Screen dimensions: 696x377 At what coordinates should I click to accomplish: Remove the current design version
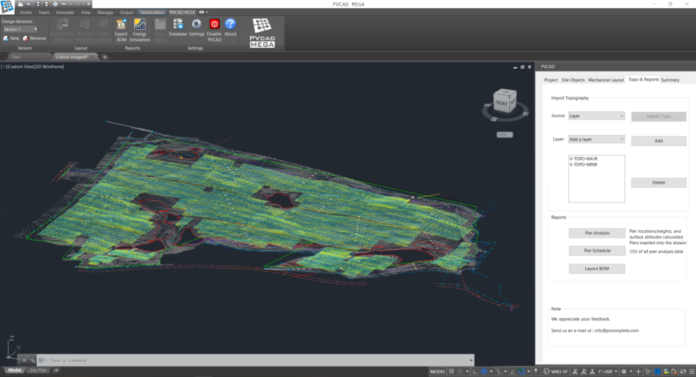pyautogui.click(x=34, y=38)
